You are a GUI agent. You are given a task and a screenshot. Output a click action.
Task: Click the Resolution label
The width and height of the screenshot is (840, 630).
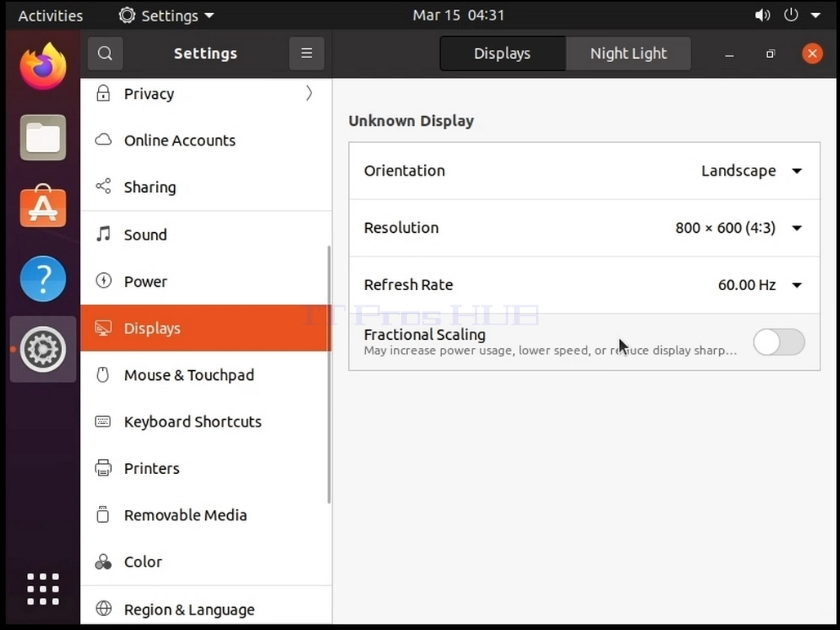point(401,228)
